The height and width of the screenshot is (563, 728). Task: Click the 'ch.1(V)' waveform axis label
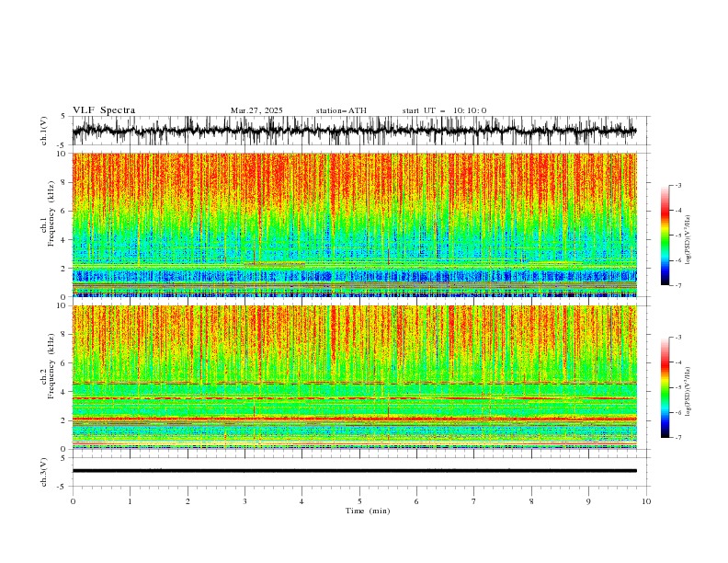(x=44, y=131)
